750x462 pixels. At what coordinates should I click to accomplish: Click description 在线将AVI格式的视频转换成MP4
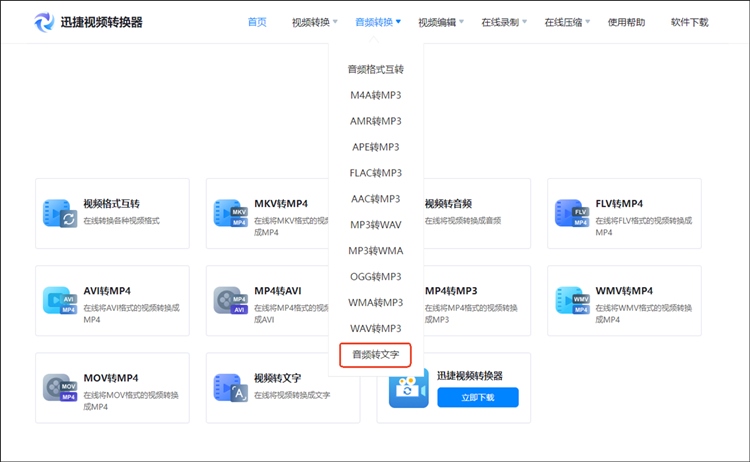point(132,313)
